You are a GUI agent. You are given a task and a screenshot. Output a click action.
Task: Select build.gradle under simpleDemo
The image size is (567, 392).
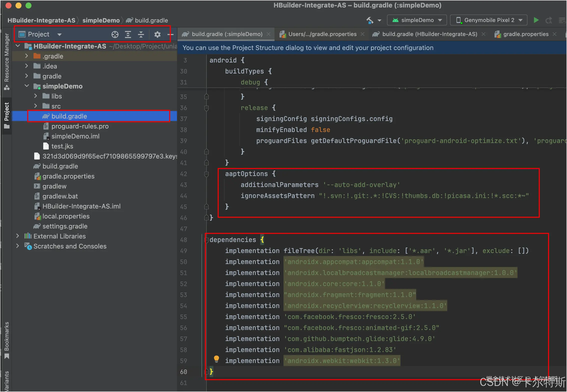pyautogui.click(x=94, y=116)
